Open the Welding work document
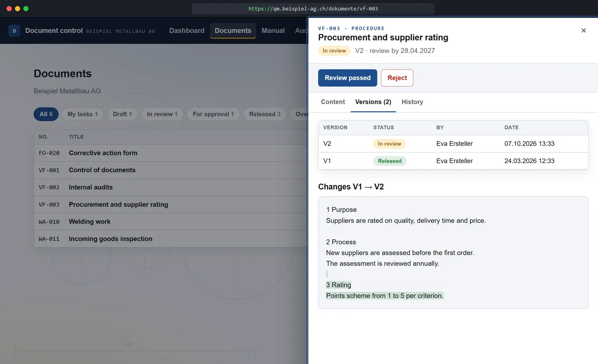 coord(171,221)
